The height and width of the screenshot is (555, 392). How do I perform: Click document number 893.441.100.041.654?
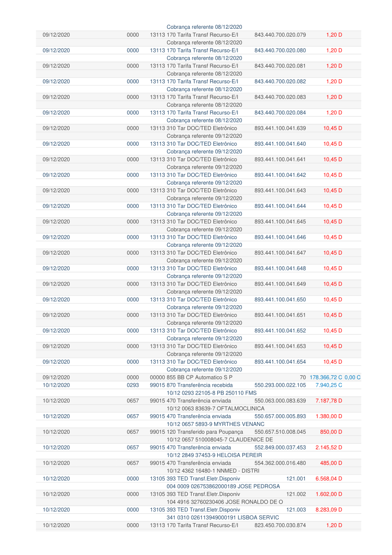tap(280, 362)
